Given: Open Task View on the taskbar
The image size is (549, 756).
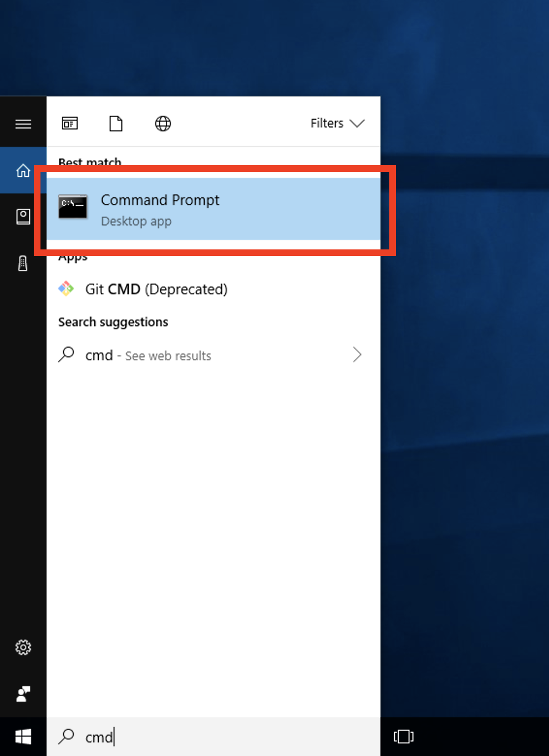Looking at the screenshot, I should click(404, 737).
